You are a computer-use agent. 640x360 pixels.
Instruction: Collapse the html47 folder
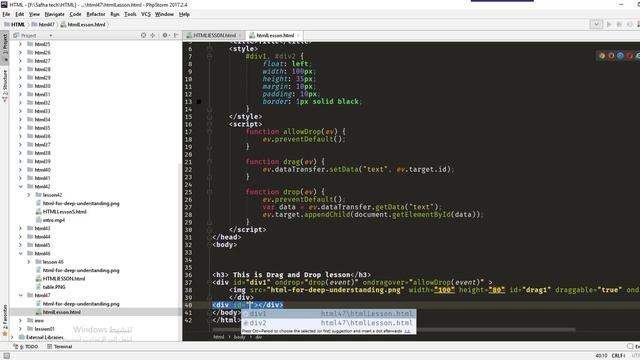(20, 296)
